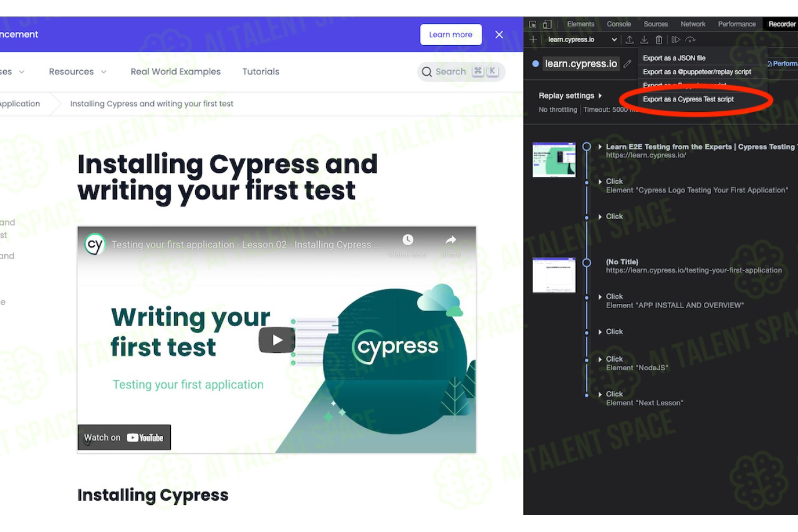Click the Search input field
The width and height of the screenshot is (798, 532).
pyautogui.click(x=461, y=72)
